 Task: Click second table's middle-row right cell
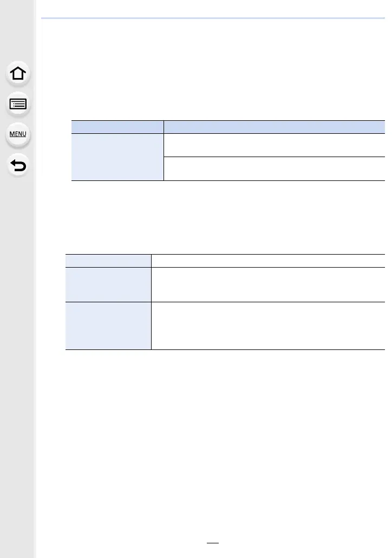point(268,285)
